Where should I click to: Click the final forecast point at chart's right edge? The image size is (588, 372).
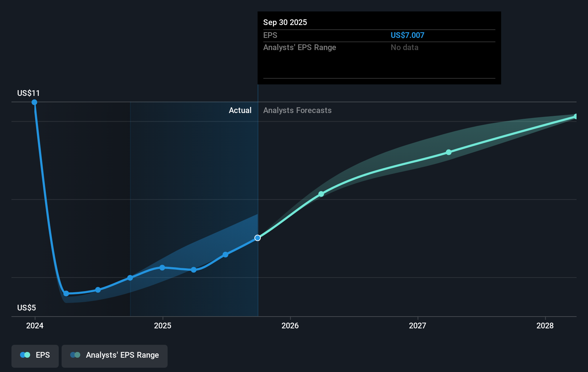coord(576,116)
